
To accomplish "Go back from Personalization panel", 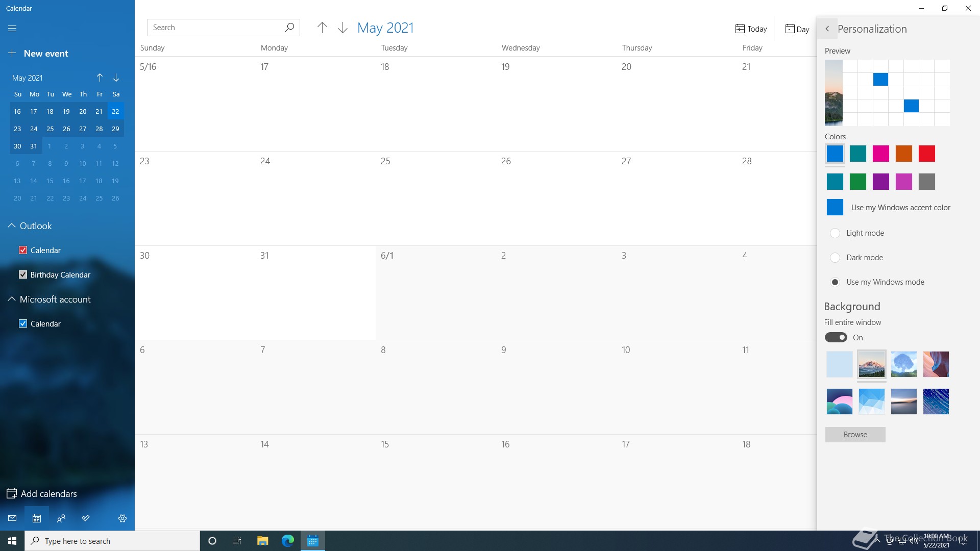I will (827, 29).
